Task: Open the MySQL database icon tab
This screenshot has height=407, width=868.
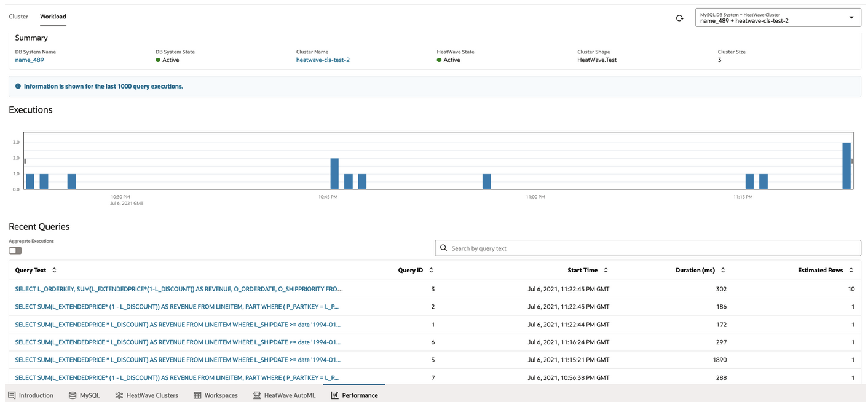Action: pos(73,395)
